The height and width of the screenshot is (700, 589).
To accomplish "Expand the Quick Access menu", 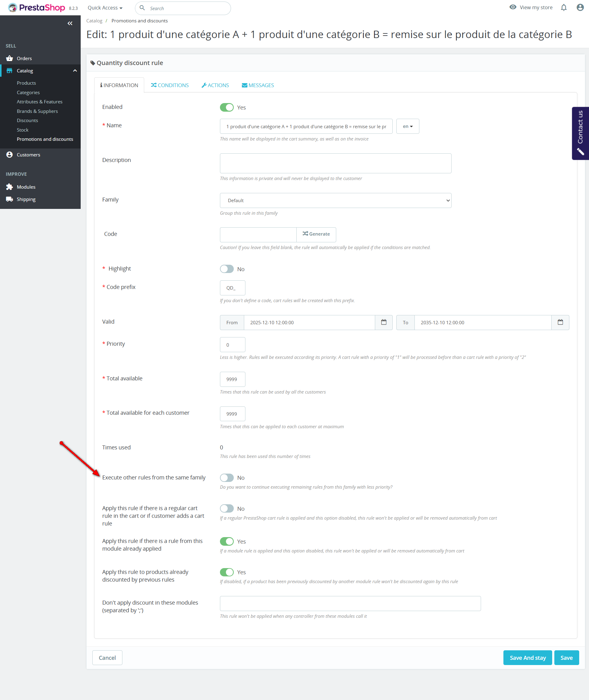I will pyautogui.click(x=105, y=8).
